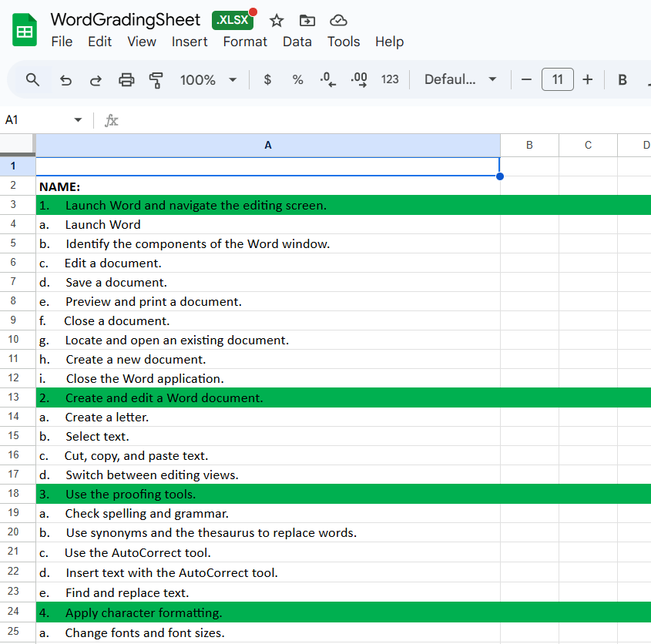Viewport: 651px width, 644px height.
Task: Select cell 'Switch between editing views.'
Action: point(268,475)
